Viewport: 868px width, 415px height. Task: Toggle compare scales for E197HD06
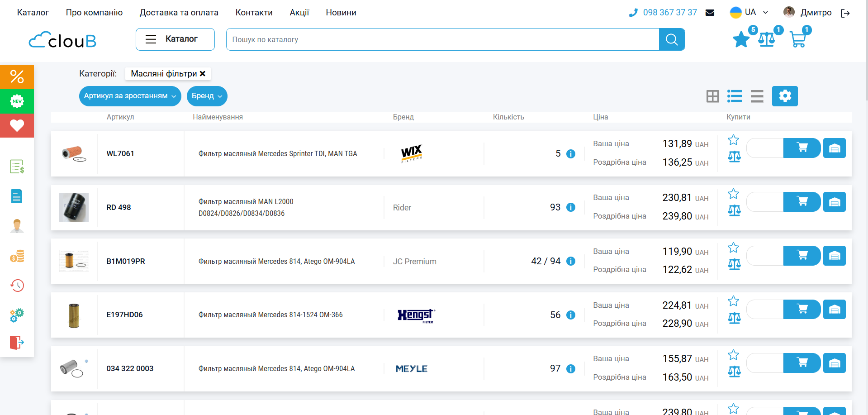(x=734, y=318)
